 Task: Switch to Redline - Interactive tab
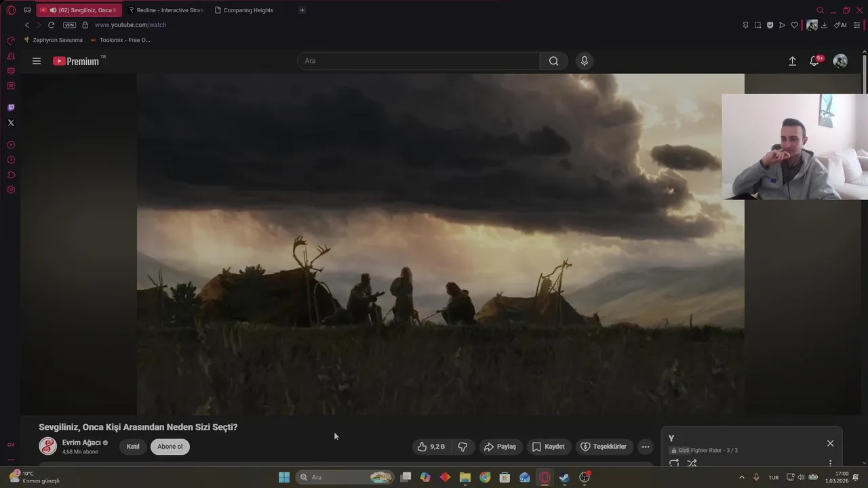pyautogui.click(x=165, y=10)
